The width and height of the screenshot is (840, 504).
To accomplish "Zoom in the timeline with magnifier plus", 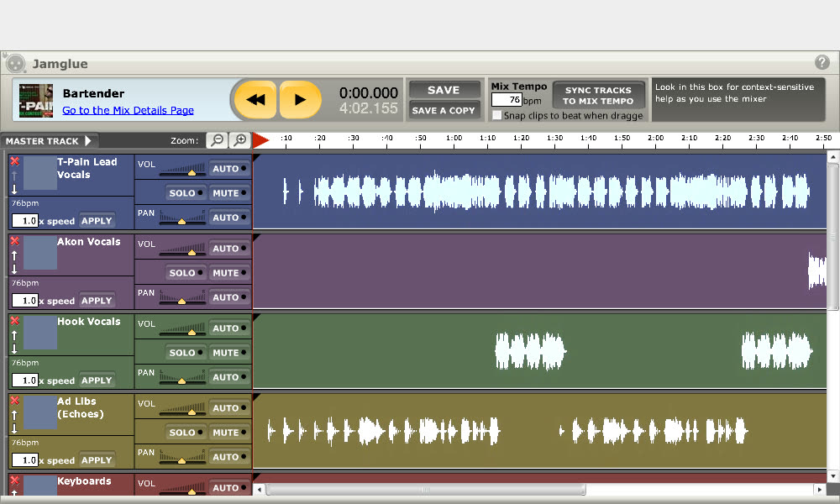I will point(240,140).
